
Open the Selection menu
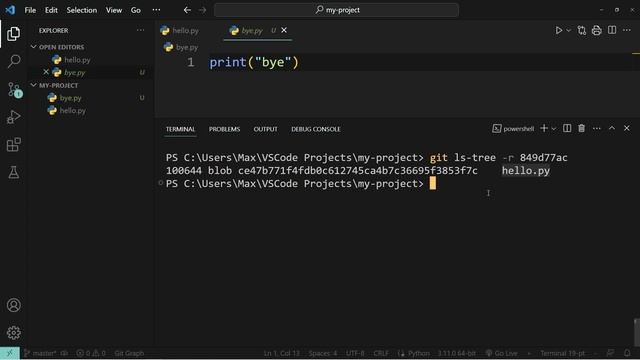[x=82, y=10]
